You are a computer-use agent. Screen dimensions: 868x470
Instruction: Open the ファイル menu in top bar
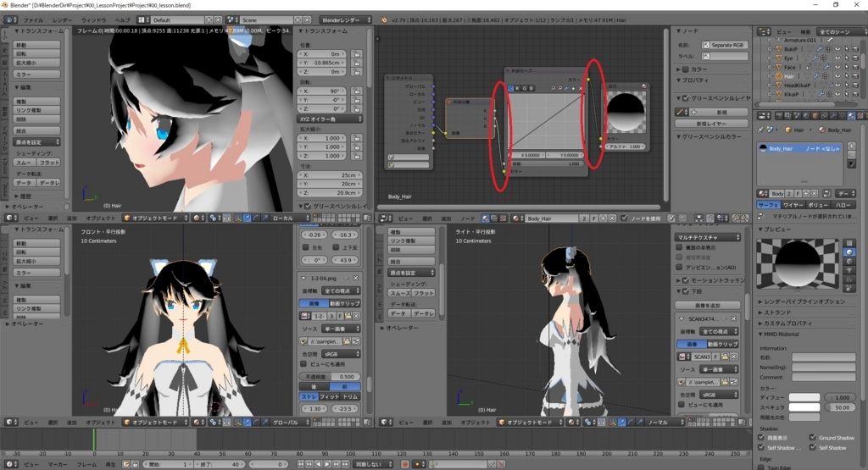pyautogui.click(x=33, y=20)
